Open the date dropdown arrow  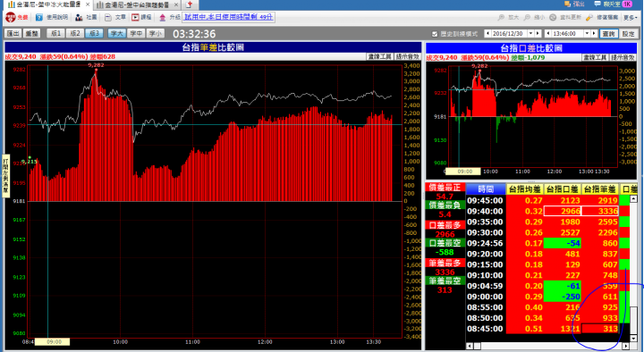(x=530, y=34)
